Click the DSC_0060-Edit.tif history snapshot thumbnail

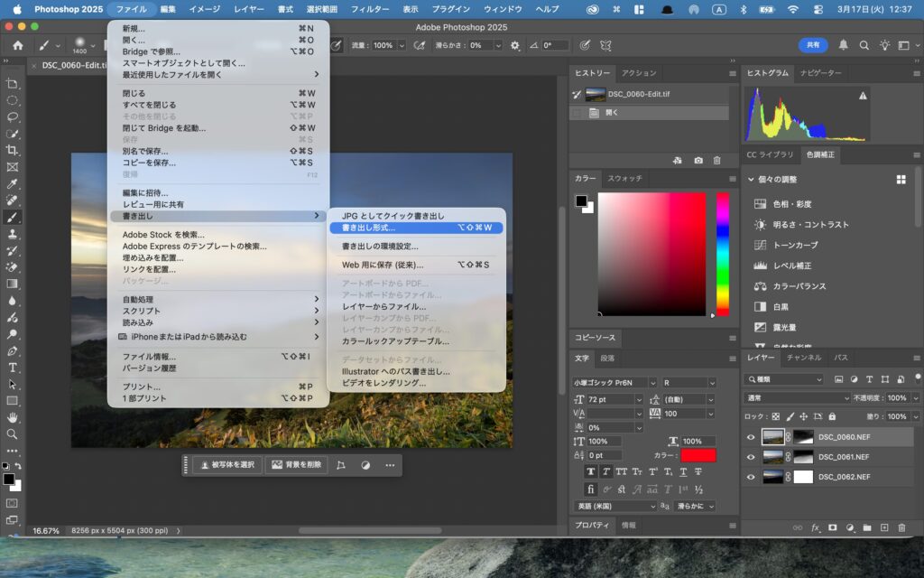tap(596, 94)
